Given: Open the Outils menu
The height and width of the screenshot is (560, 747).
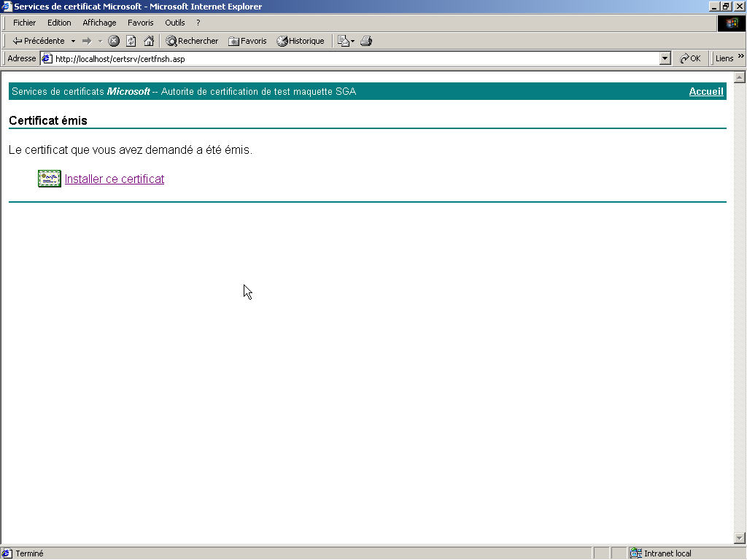Looking at the screenshot, I should pyautogui.click(x=175, y=23).
